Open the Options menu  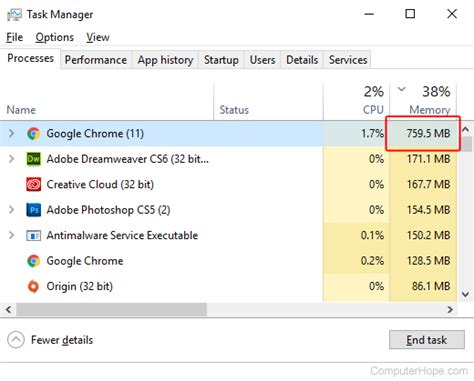click(55, 37)
